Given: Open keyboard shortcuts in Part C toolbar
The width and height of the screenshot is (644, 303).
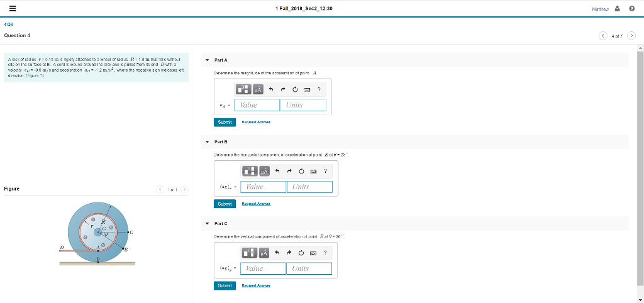Looking at the screenshot, I should pyautogui.click(x=313, y=253).
